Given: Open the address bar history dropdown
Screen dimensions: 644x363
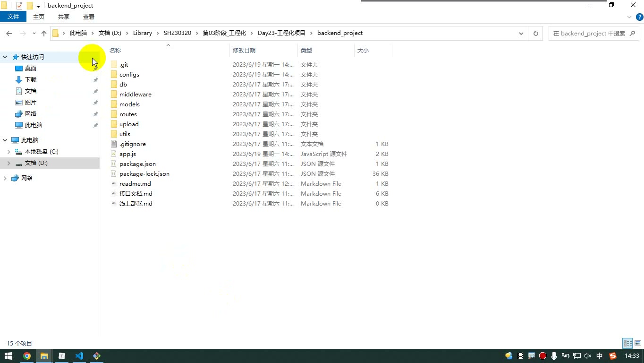Looking at the screenshot, I should click(521, 33).
